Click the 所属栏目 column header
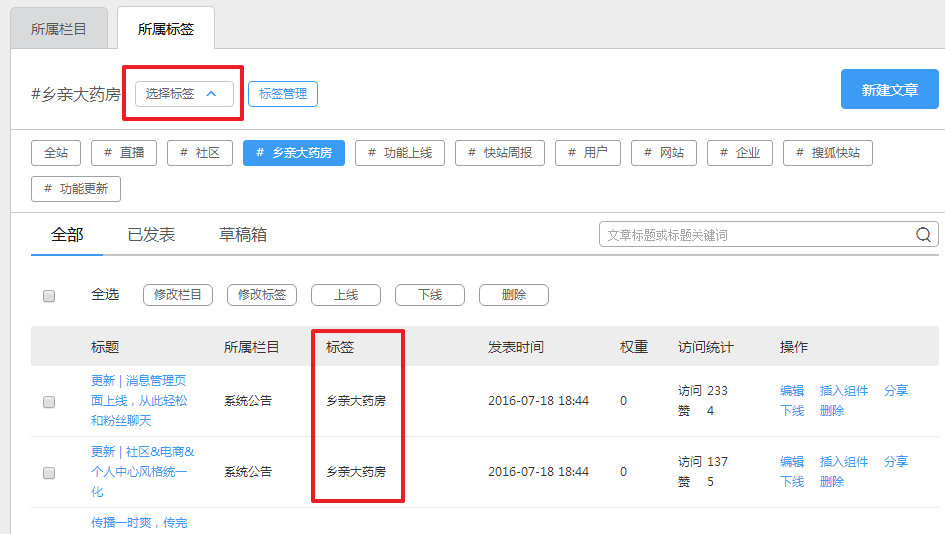This screenshot has width=945, height=534. click(x=251, y=347)
